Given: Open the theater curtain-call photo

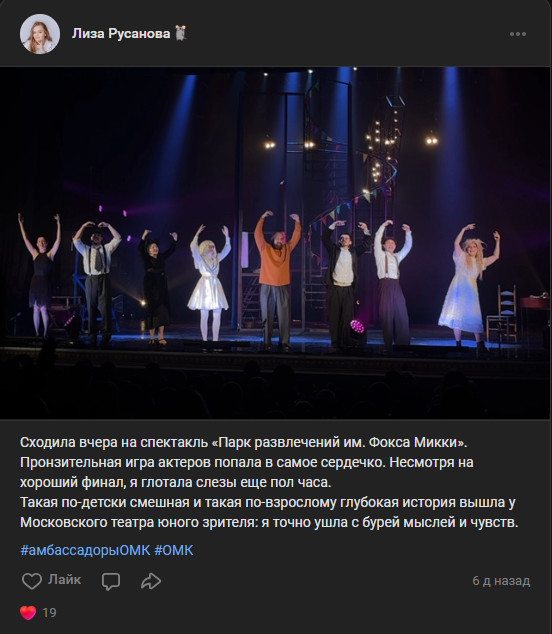Looking at the screenshot, I should [x=275, y=243].
